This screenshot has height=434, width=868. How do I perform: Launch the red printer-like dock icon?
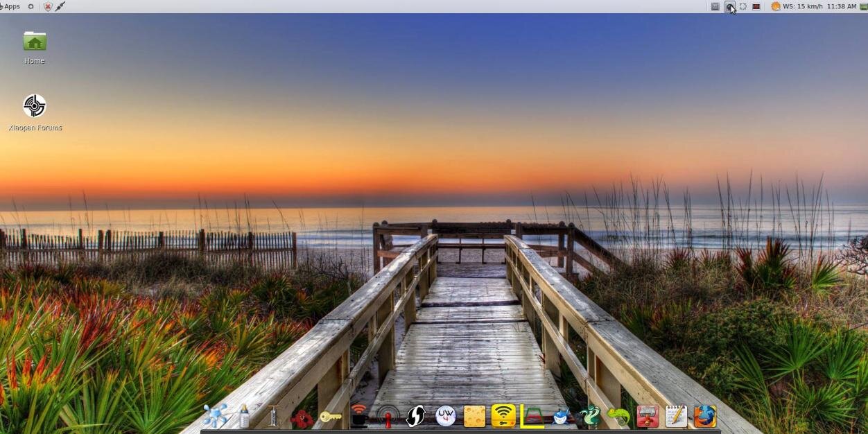tap(648, 416)
